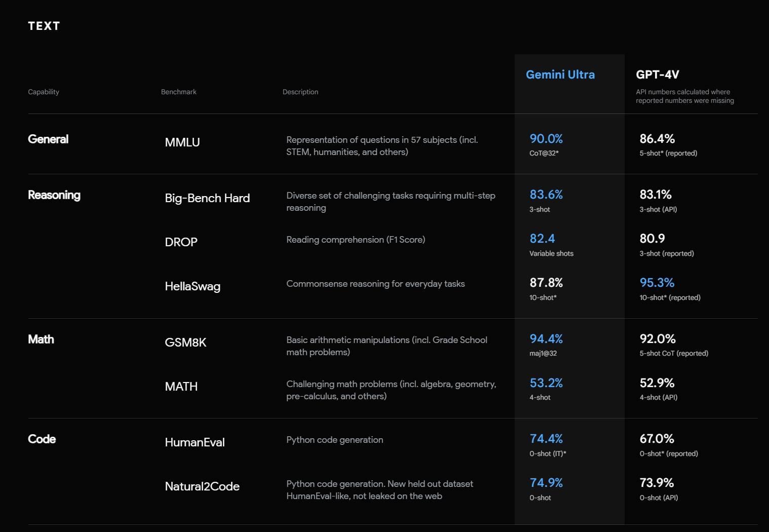Click the 92.0% GSM8K score
Image resolution: width=769 pixels, height=532 pixels.
point(658,339)
